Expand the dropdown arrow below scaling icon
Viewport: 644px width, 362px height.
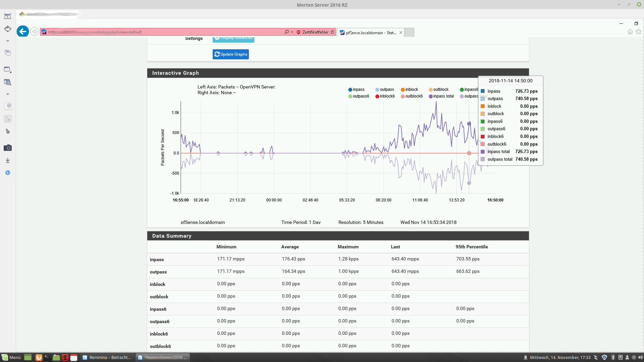point(8,41)
